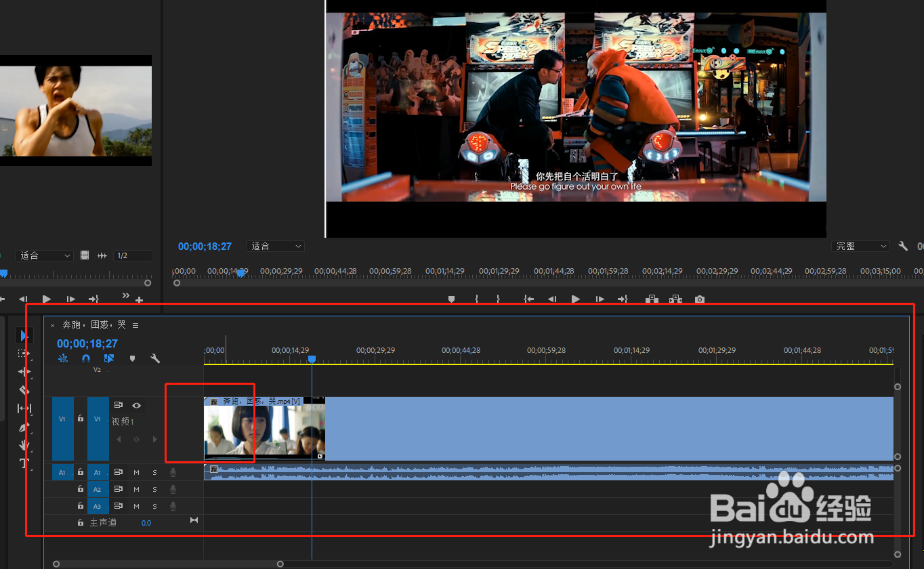Mute the A1 audio track
Viewport: 924px width, 569px height.
(136, 472)
